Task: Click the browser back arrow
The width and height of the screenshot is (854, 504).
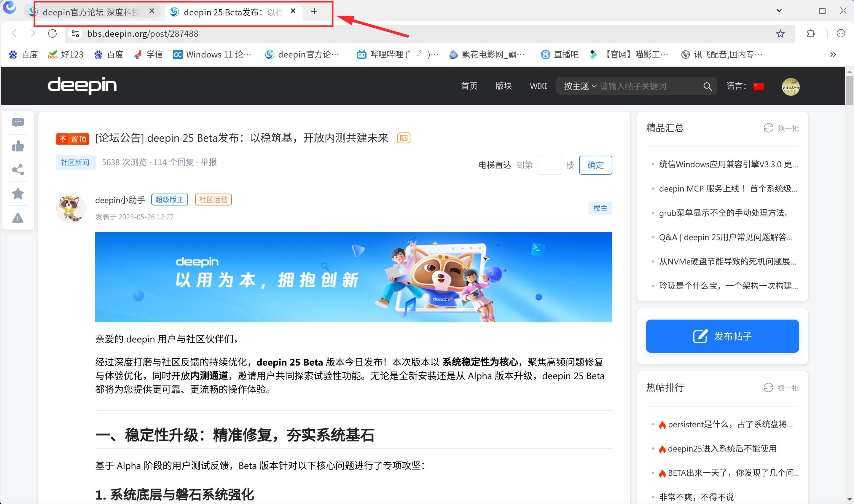Action: click(14, 33)
